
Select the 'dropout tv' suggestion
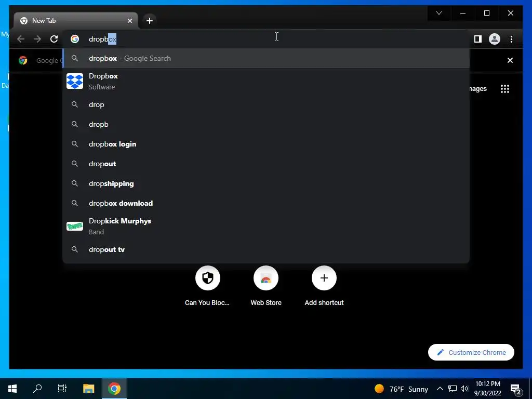point(266,249)
